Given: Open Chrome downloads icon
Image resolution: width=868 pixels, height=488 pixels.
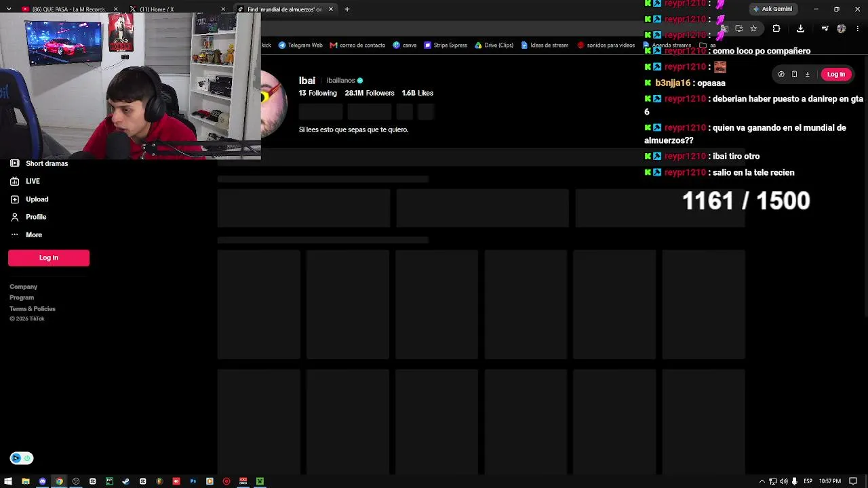Looking at the screenshot, I should tap(800, 28).
